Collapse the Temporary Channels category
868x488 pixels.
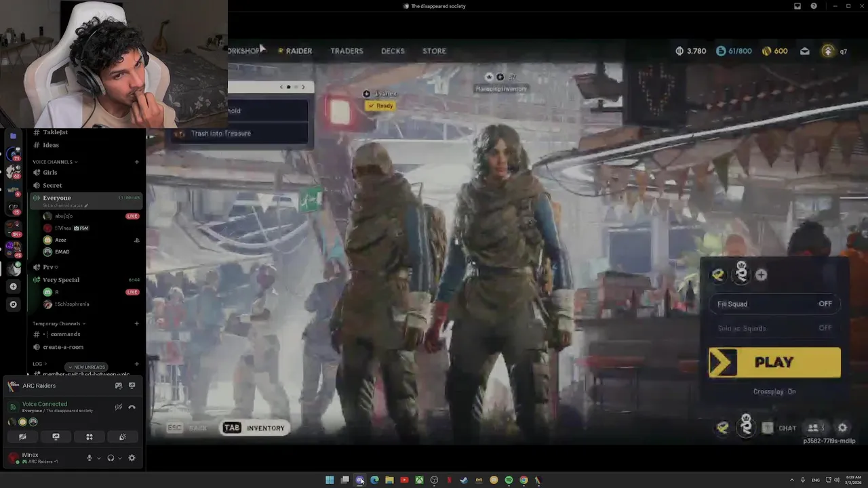click(x=60, y=323)
